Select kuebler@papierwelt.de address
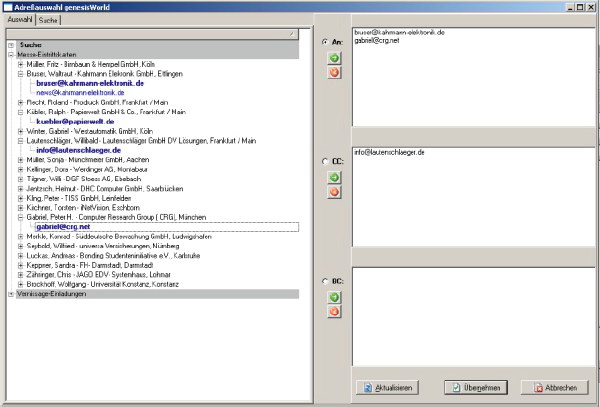This screenshot has width=600, height=407. (x=75, y=122)
